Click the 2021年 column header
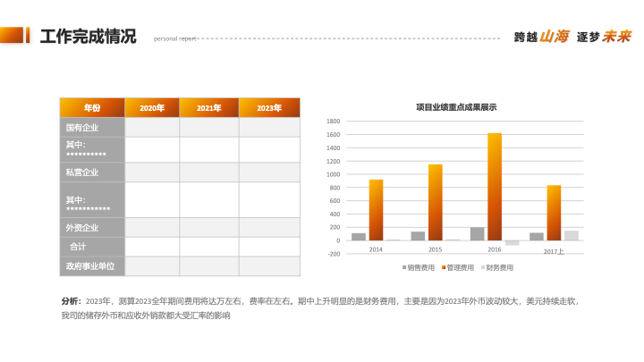Image resolution: width=644 pixels, height=362 pixels. 209,108
